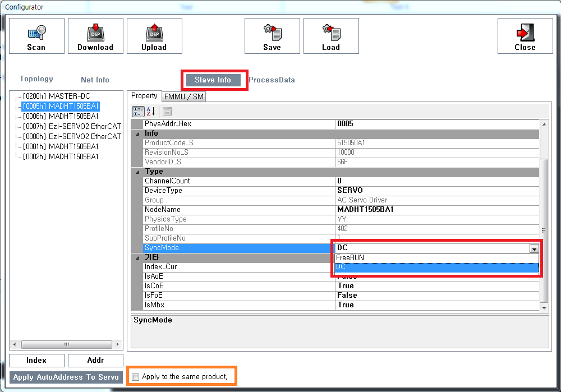The image size is (561, 392).
Task: Sort properties with Categorized view icon
Action: (138, 111)
